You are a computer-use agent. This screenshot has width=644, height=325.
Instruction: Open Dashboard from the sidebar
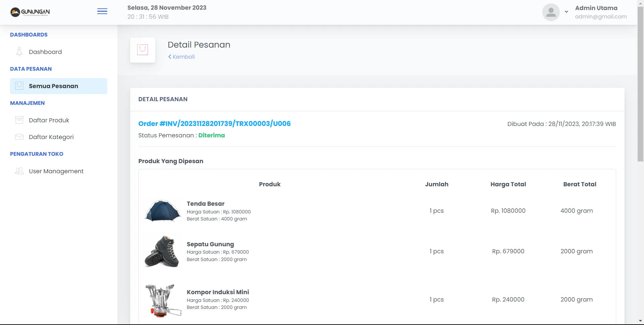point(45,52)
